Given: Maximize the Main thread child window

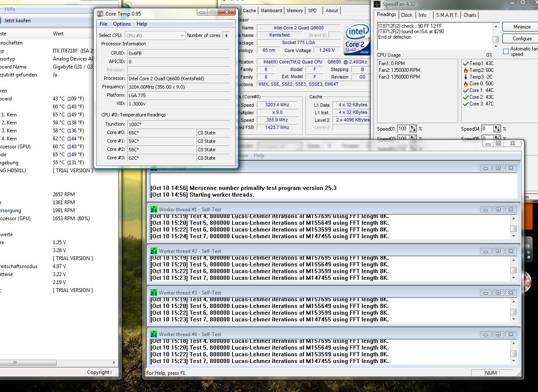Looking at the screenshot, I should coord(498,168).
